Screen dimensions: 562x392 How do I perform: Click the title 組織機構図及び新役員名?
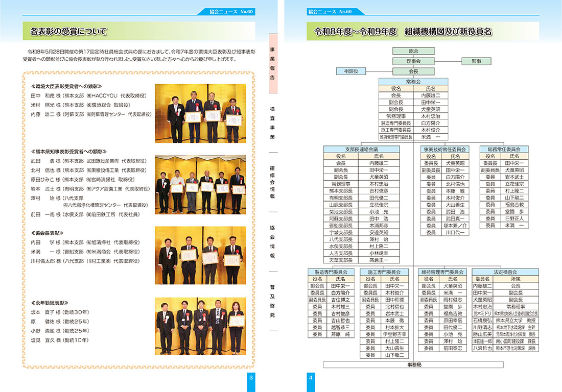[448, 32]
